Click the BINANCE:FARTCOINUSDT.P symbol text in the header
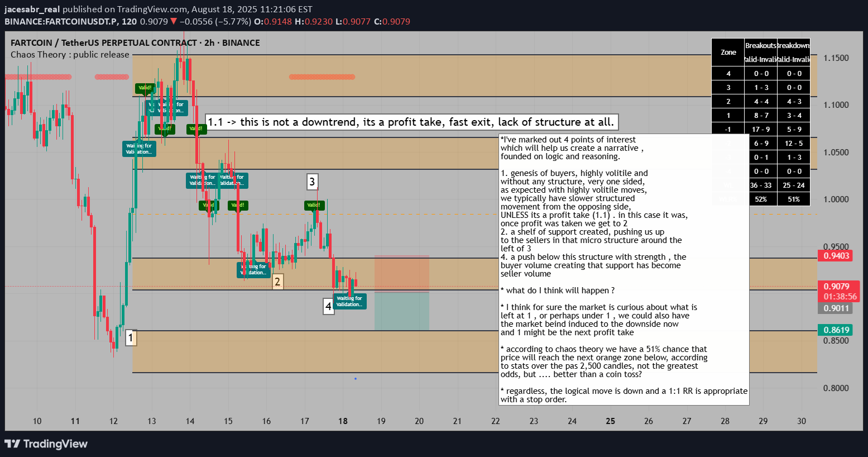This screenshot has height=457, width=868. click(x=61, y=22)
